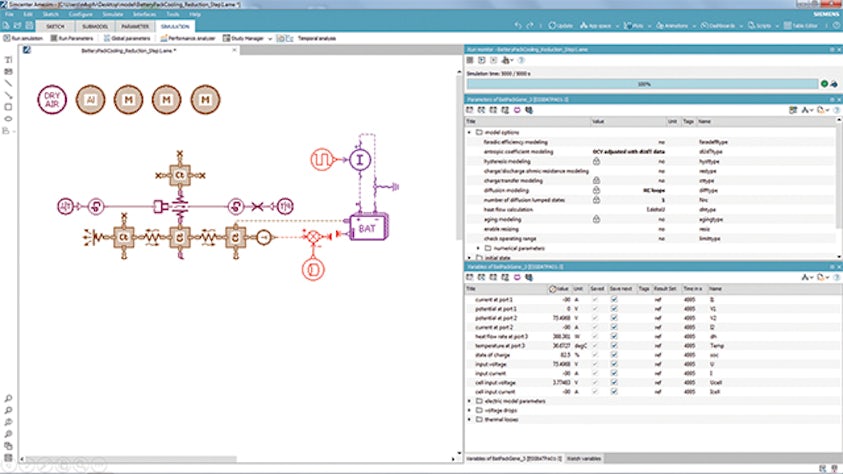Select the Line drawing tool

8,83
